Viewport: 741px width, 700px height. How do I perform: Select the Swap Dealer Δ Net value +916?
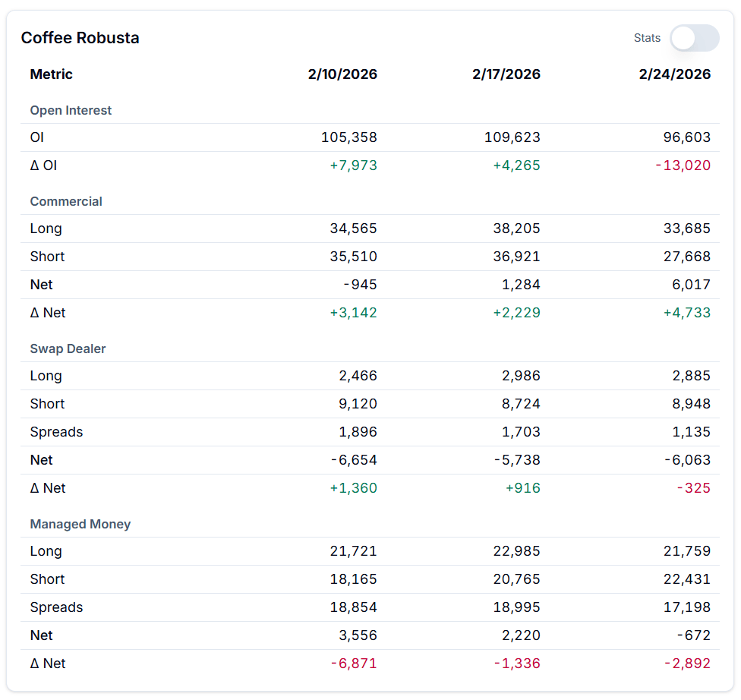pos(523,488)
